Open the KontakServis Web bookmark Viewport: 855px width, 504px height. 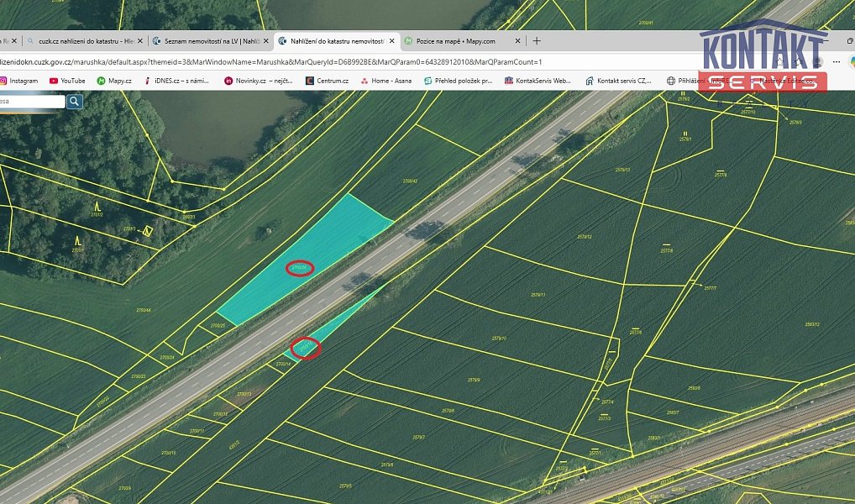(538, 81)
